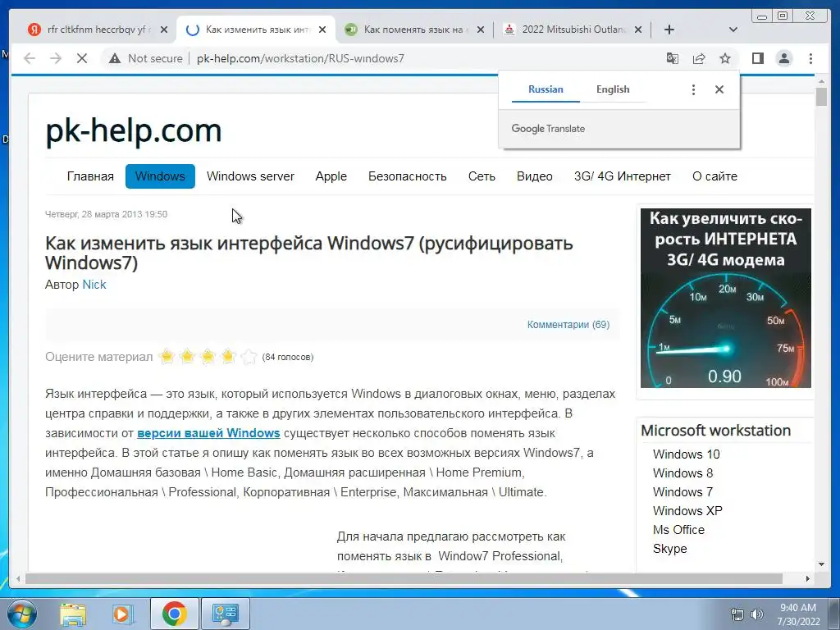Open 3G/ 4G Интернет menu item
The height and width of the screenshot is (630, 840).
pyautogui.click(x=623, y=176)
